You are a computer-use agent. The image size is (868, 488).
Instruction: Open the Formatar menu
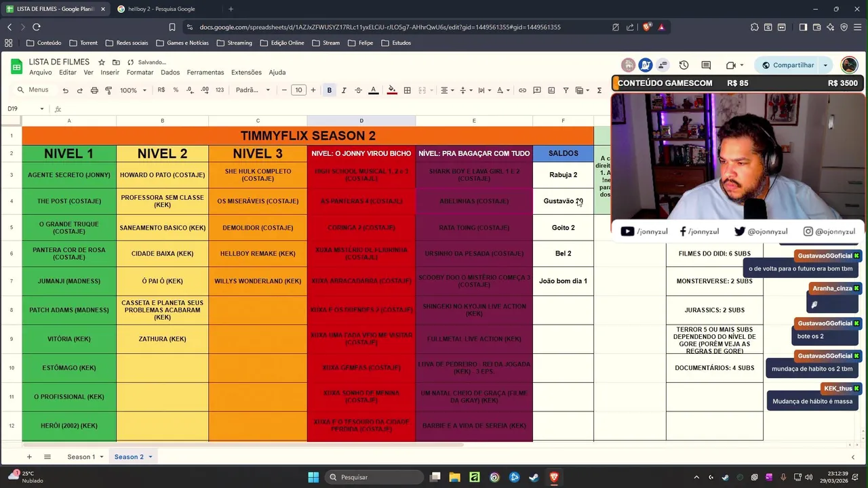(140, 73)
